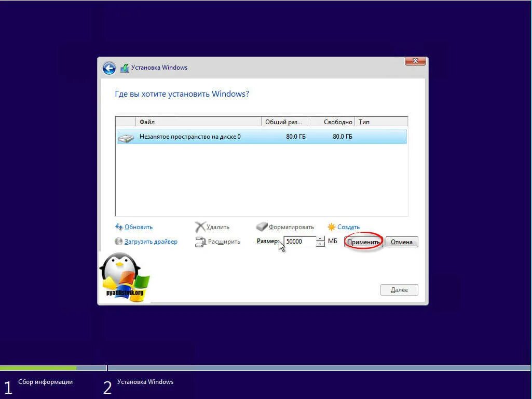Image resolution: width=532 pixels, height=399 pixels.
Task: Click the Форматировать link
Action: click(291, 227)
